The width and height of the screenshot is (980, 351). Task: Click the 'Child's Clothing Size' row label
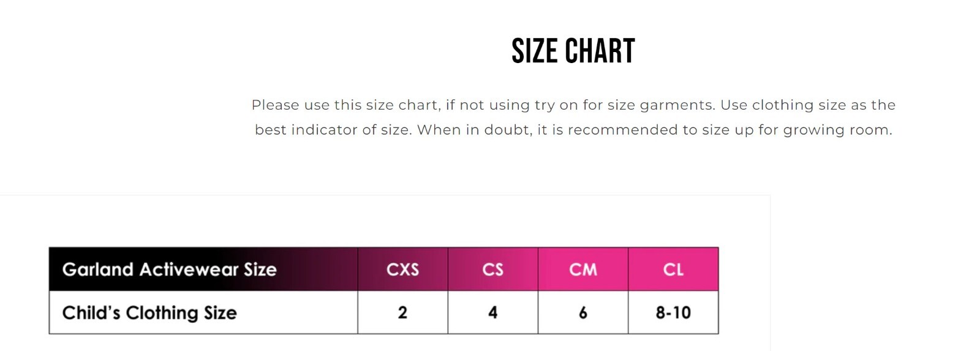[149, 313]
